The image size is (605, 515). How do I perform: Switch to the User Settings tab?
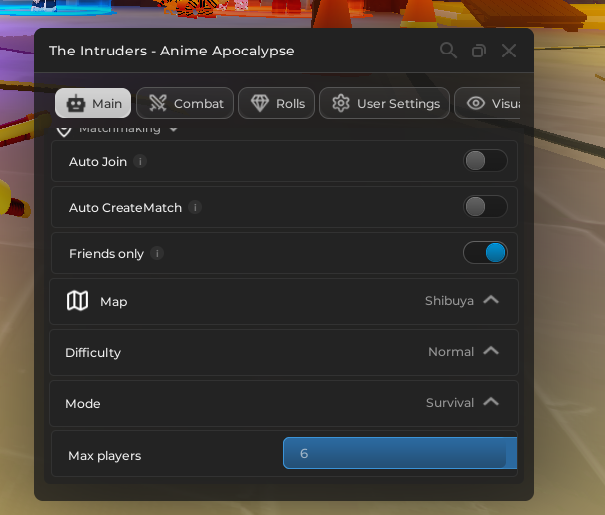click(384, 103)
